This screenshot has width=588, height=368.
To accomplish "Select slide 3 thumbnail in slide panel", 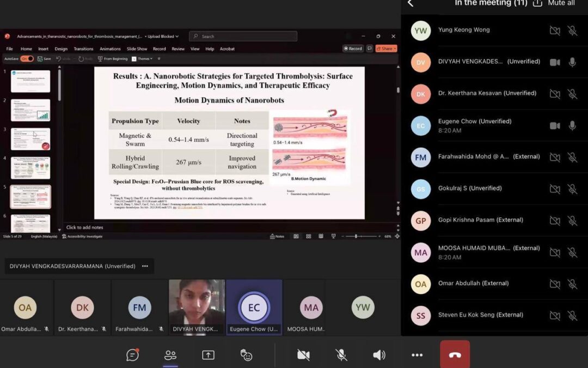I will click(x=30, y=139).
